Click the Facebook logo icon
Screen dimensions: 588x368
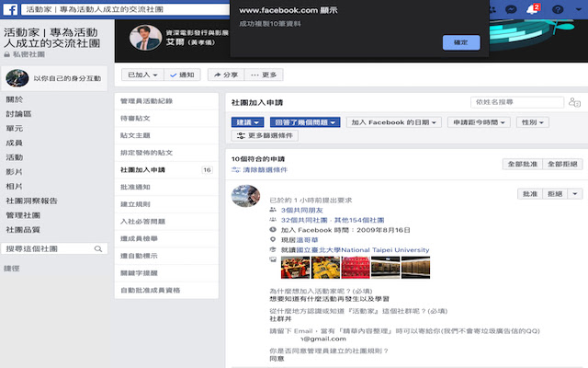pos(10,9)
